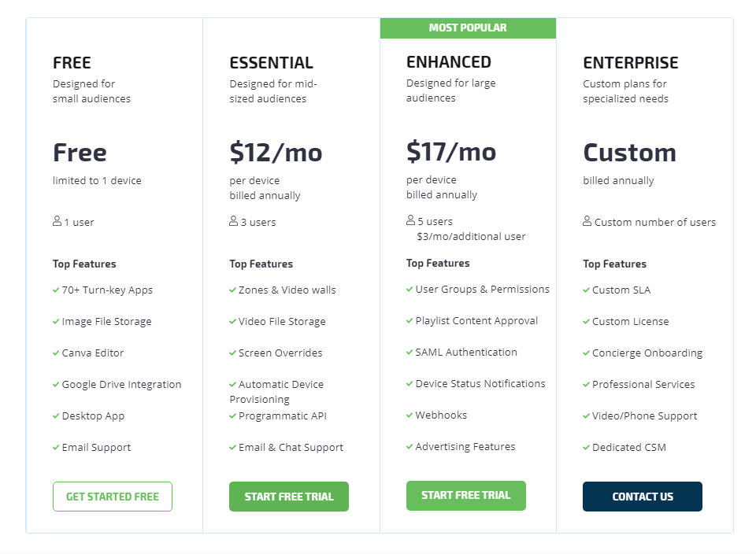Image resolution: width=756 pixels, height=554 pixels.
Task: Click the user icon beside '3 users'
Action: pyautogui.click(x=233, y=222)
